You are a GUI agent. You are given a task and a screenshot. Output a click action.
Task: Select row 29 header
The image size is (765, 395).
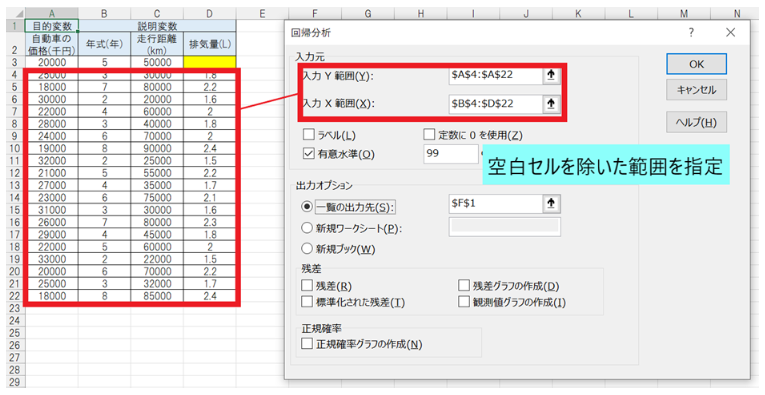click(x=15, y=382)
